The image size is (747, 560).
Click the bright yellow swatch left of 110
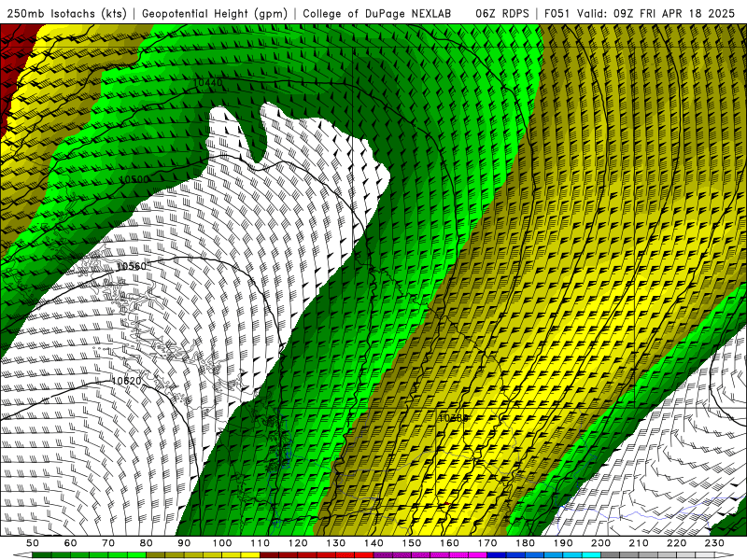250,555
